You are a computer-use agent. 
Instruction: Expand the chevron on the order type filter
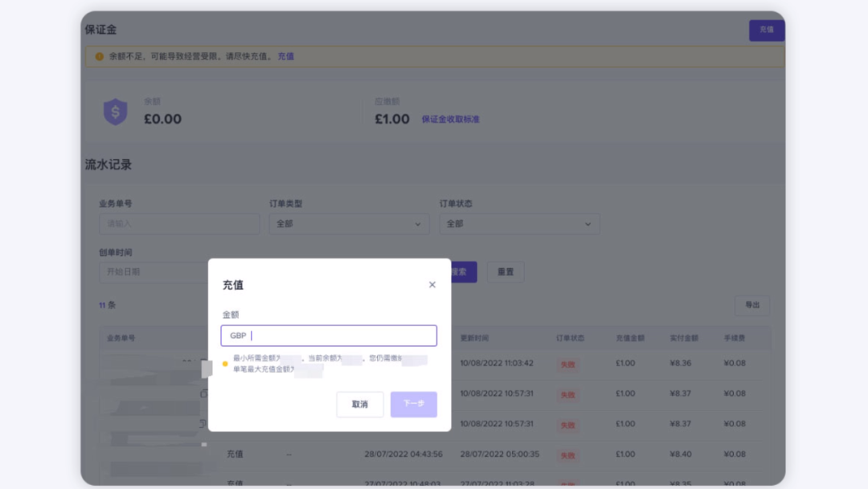[417, 224]
